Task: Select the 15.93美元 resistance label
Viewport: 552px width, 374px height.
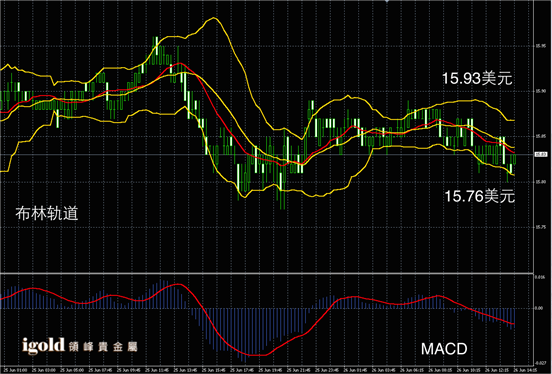Action: (477, 78)
